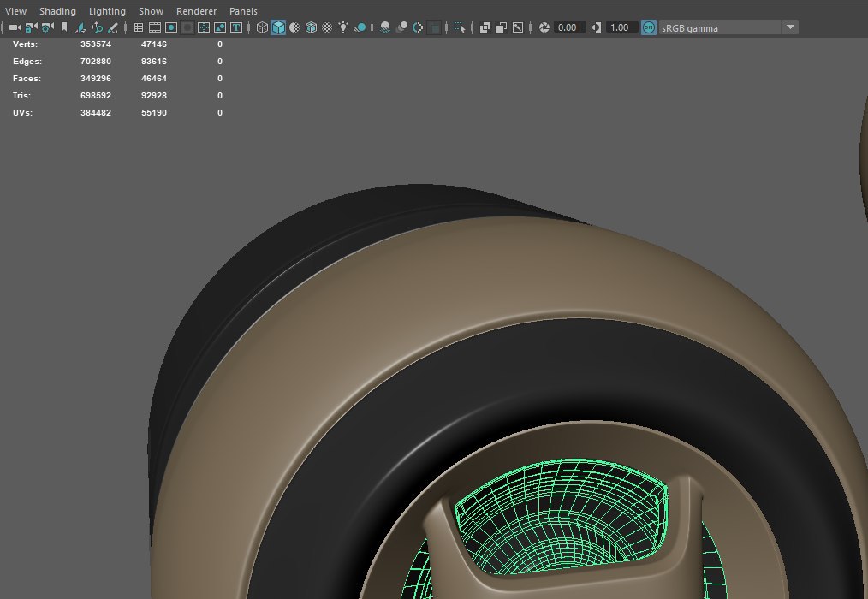Image resolution: width=868 pixels, height=599 pixels.
Task: Activate the 2D Pan/Zoom icon
Action: coord(97,27)
